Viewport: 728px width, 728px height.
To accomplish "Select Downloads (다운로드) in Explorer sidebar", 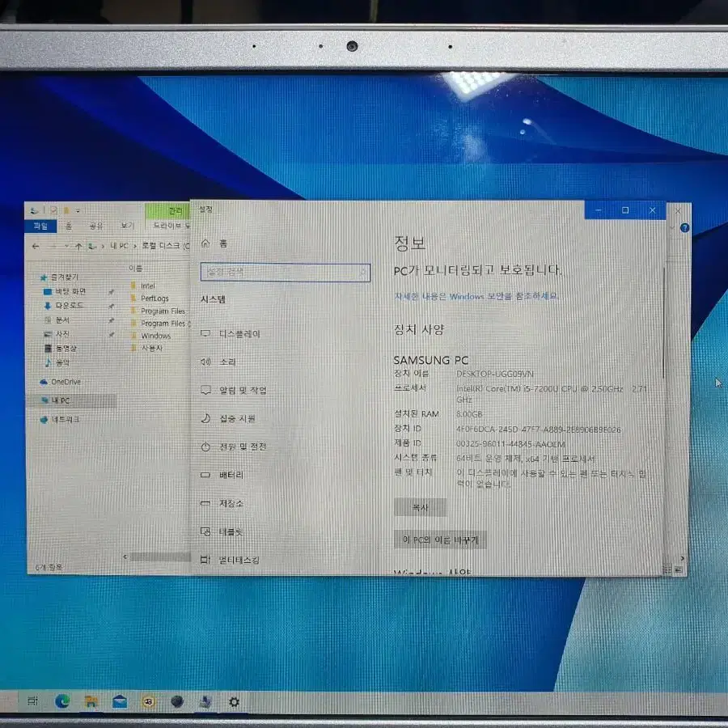I will [x=64, y=306].
